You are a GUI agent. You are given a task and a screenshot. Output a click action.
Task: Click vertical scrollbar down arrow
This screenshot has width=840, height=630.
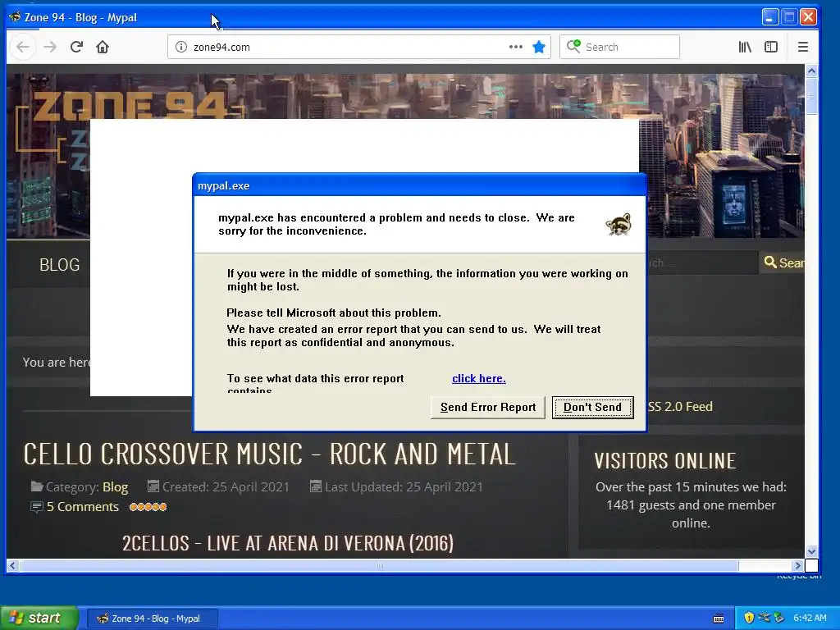point(811,552)
